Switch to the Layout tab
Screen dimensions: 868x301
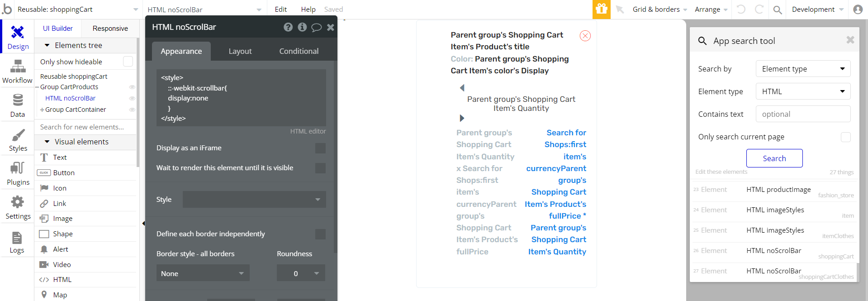[x=240, y=51]
